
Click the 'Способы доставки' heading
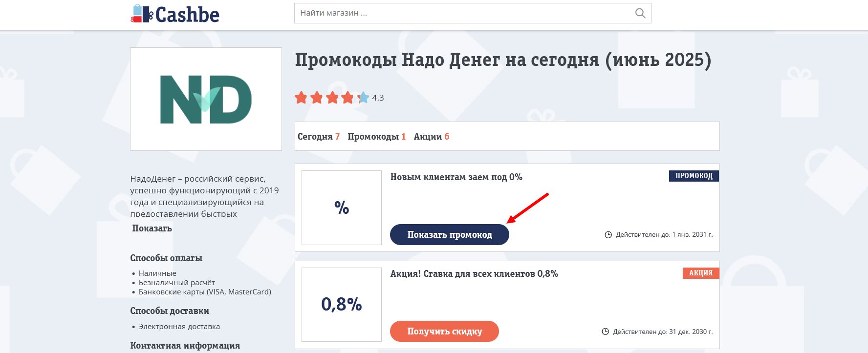coord(170,311)
